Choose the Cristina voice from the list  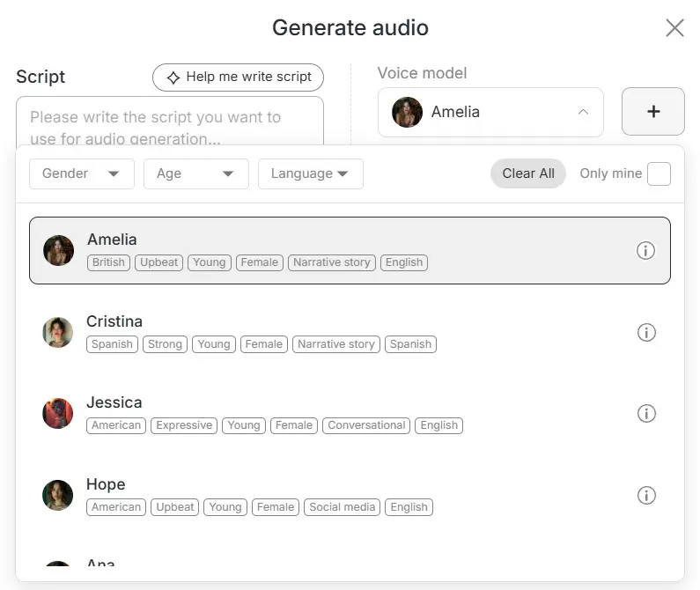[114, 321]
